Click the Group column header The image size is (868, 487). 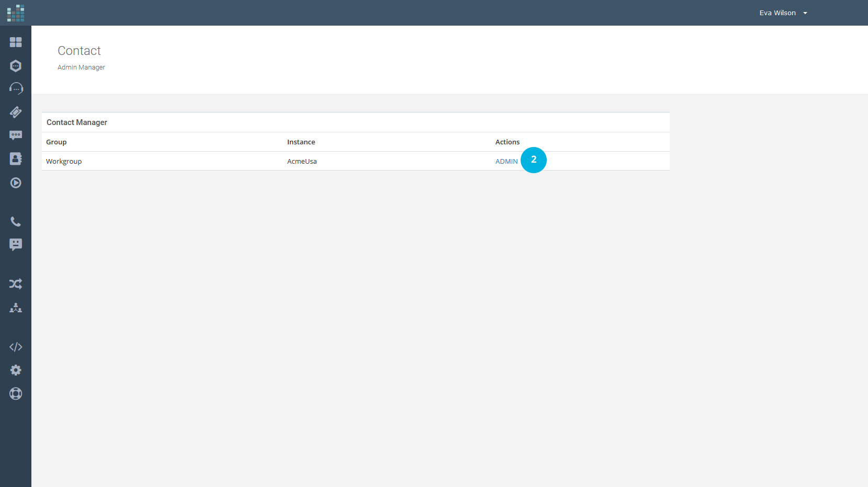pos(57,142)
